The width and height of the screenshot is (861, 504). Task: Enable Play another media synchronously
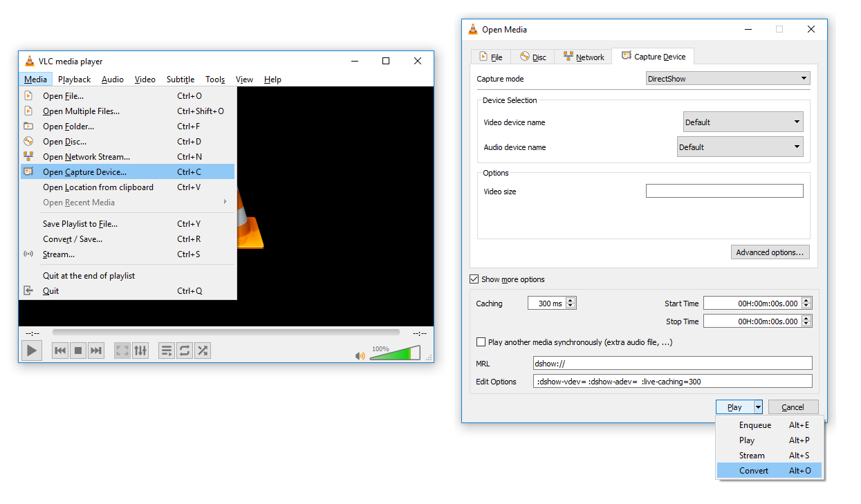pos(481,342)
